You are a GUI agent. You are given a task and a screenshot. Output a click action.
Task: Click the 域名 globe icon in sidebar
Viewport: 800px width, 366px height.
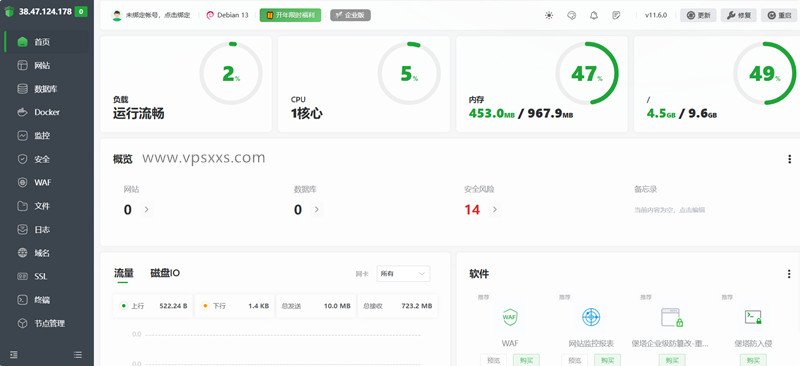click(x=22, y=253)
